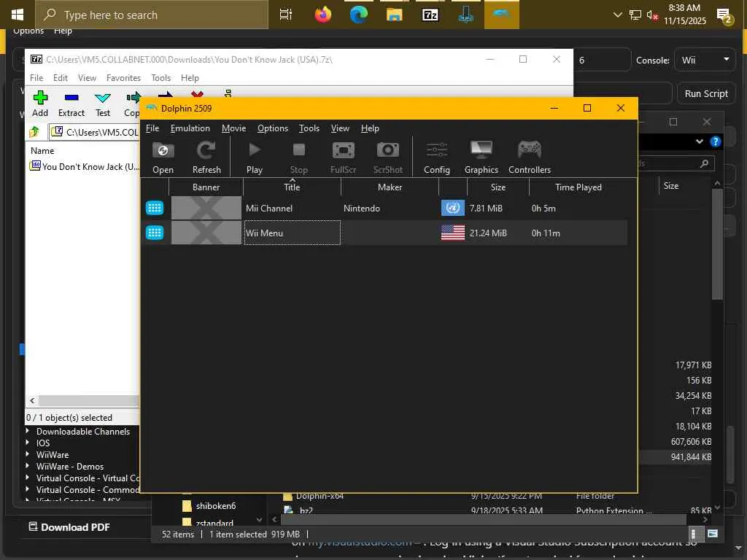
Task: Expand Downloadable Channels tree item
Action: 27,431
